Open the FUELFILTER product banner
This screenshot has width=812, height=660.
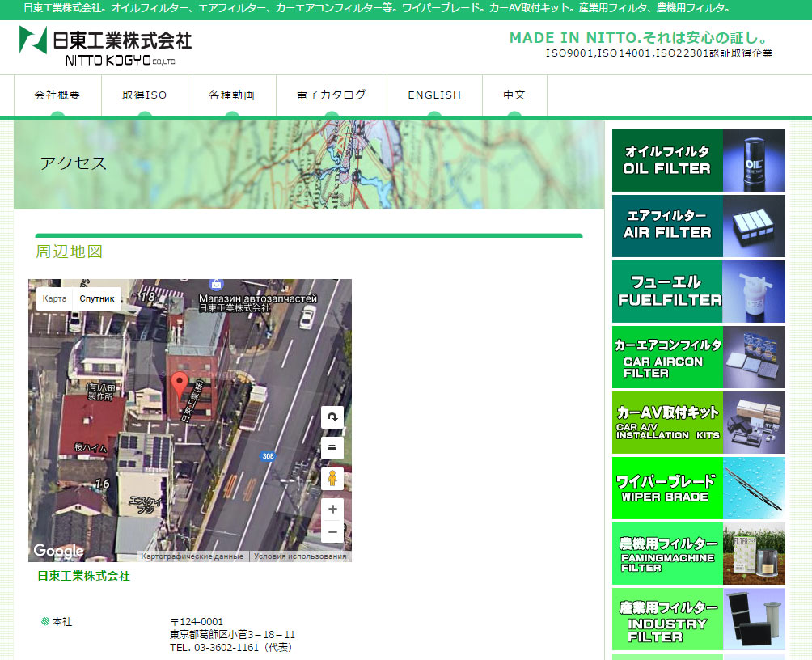click(x=698, y=292)
